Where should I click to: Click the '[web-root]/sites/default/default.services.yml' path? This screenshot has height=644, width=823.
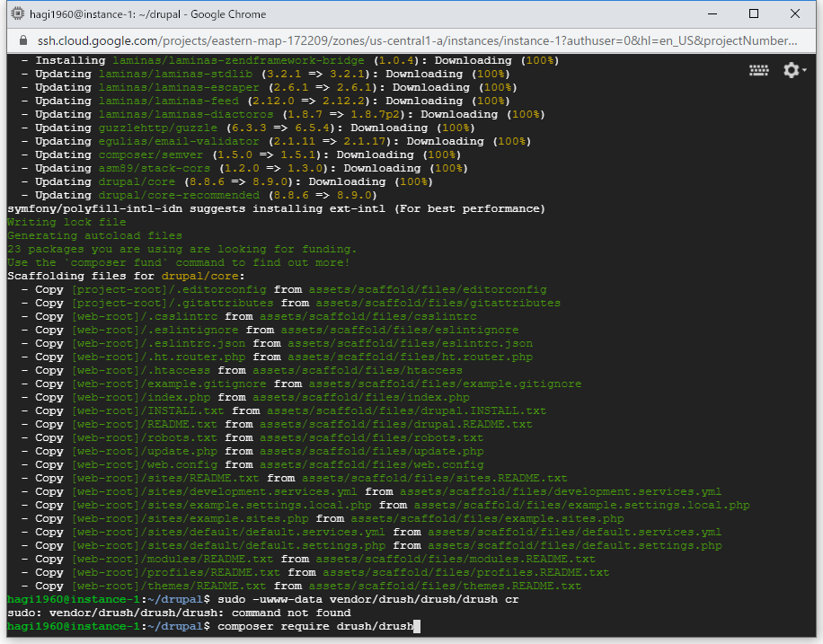[x=228, y=533]
